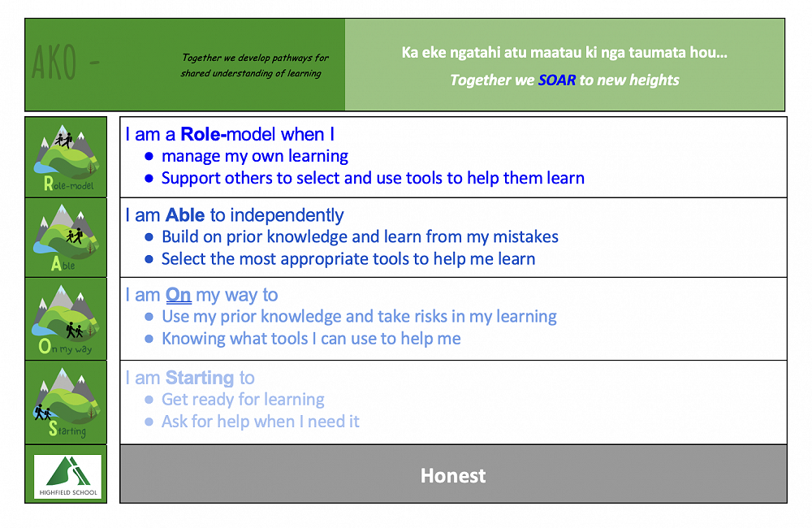812x528 pixels.
Task: Click 'Ask for help when I need it' line
Action: (261, 422)
